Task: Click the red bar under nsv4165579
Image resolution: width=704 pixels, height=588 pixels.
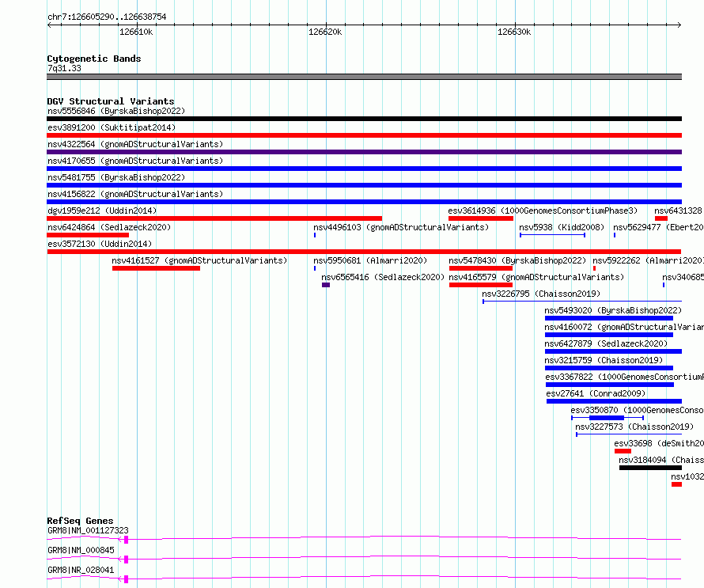Action: (x=480, y=285)
